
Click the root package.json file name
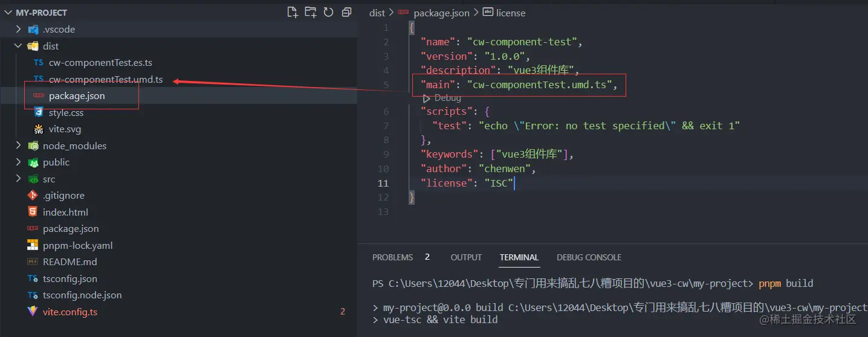point(71,228)
